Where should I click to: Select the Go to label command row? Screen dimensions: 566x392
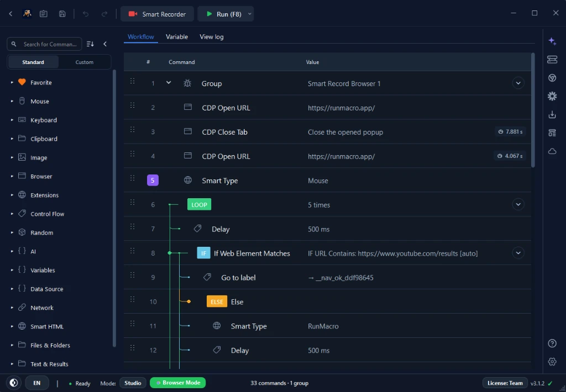click(x=327, y=277)
